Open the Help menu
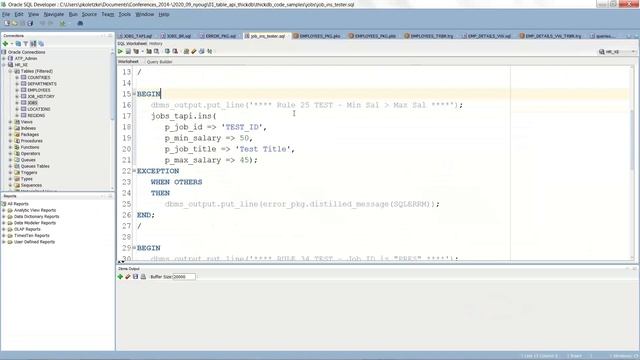The image size is (640, 360). [164, 14]
